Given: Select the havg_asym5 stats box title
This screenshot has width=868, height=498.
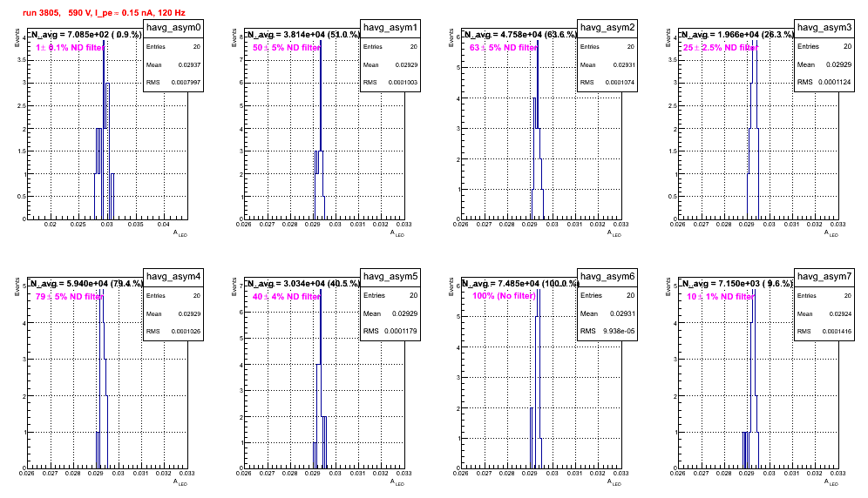Looking at the screenshot, I should pos(390,277).
